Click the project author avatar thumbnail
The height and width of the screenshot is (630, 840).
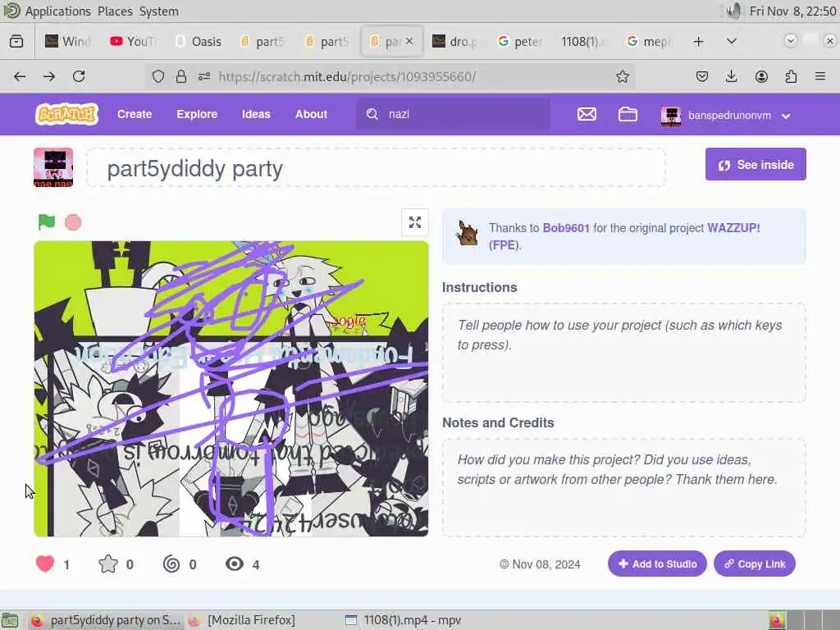click(x=53, y=167)
